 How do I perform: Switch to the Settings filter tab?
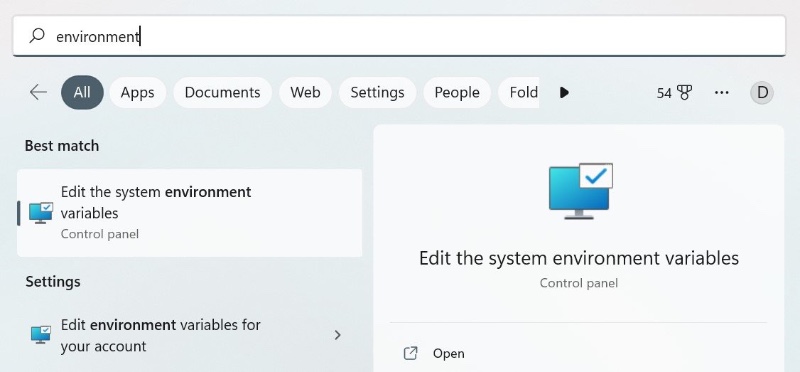pos(378,92)
